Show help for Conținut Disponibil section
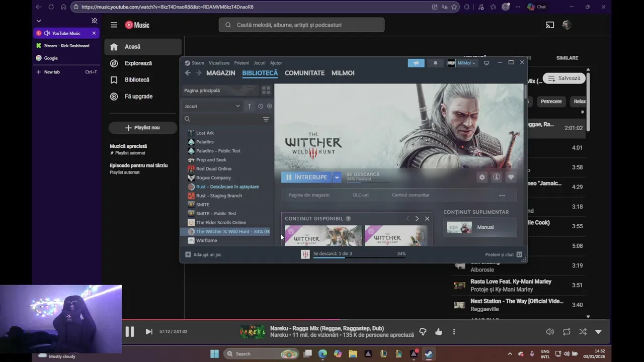The width and height of the screenshot is (644, 362). [x=348, y=219]
